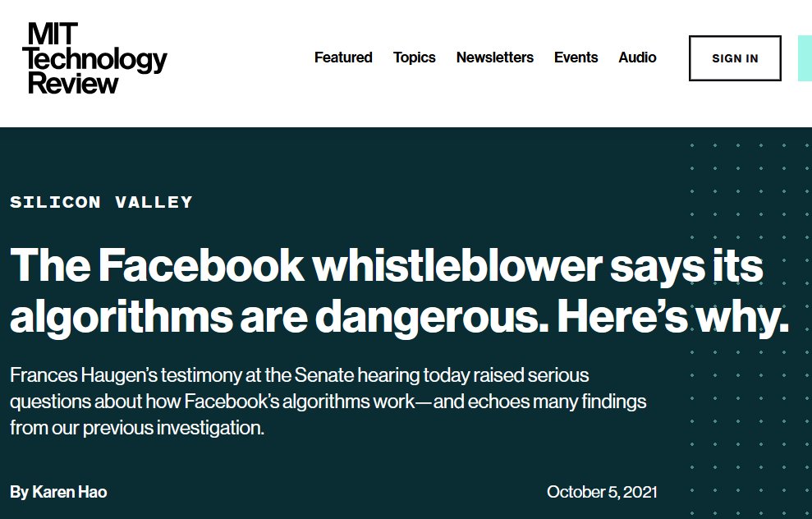Click the "By" byline label
The image size is (812, 519).
click(x=19, y=492)
